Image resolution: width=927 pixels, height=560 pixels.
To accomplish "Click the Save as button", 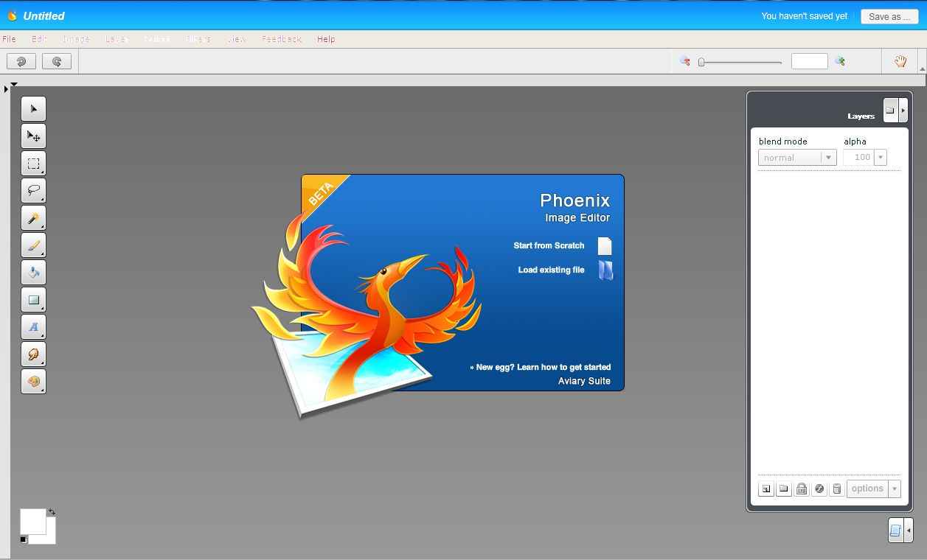I will (889, 16).
